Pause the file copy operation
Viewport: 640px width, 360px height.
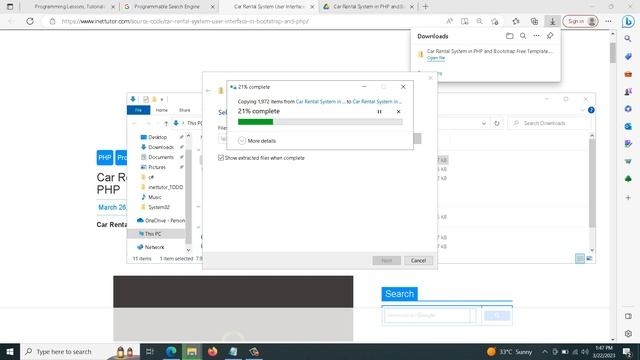(379, 111)
